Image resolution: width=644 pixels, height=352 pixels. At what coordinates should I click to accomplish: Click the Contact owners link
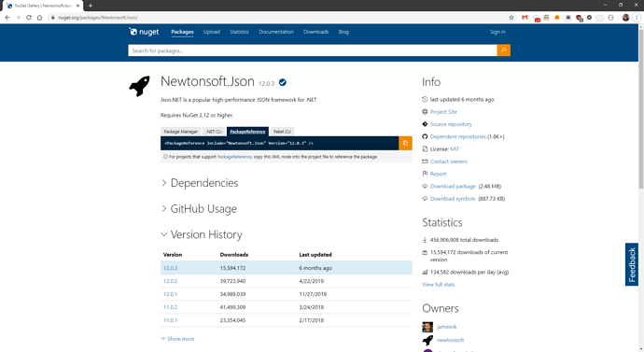pos(449,162)
